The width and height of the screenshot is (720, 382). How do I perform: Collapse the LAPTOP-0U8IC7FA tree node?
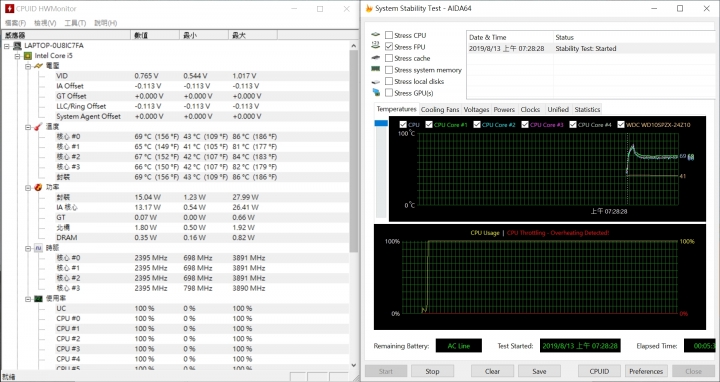pyautogui.click(x=7, y=46)
